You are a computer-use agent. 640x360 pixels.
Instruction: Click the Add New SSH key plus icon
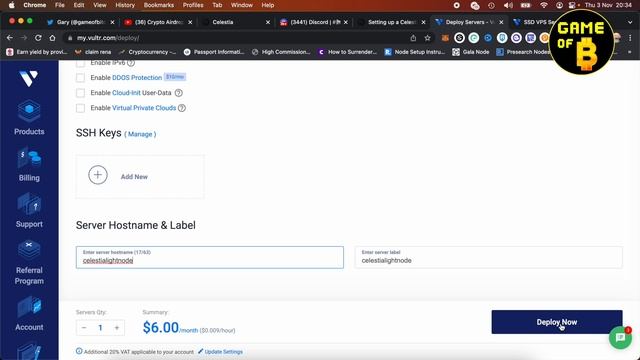click(x=98, y=175)
